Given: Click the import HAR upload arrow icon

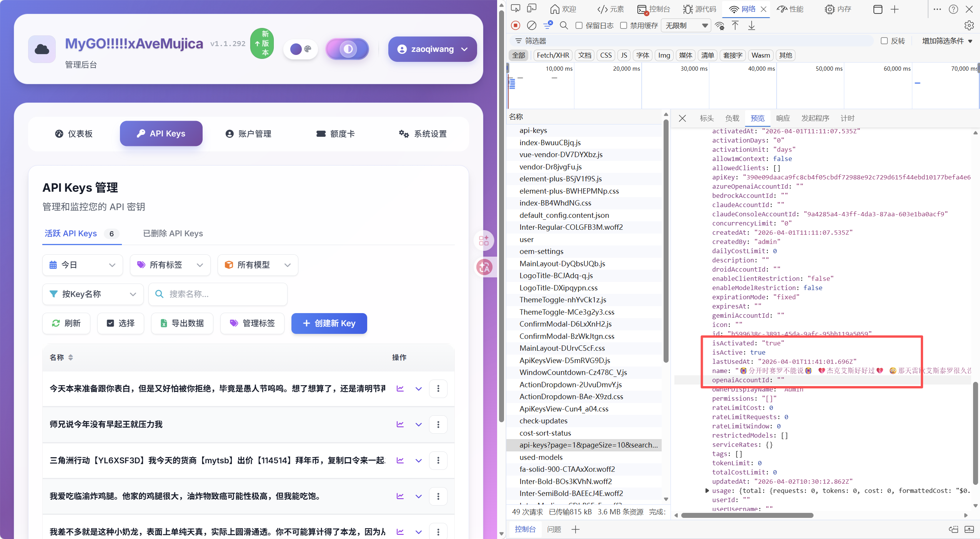Looking at the screenshot, I should 735,25.
